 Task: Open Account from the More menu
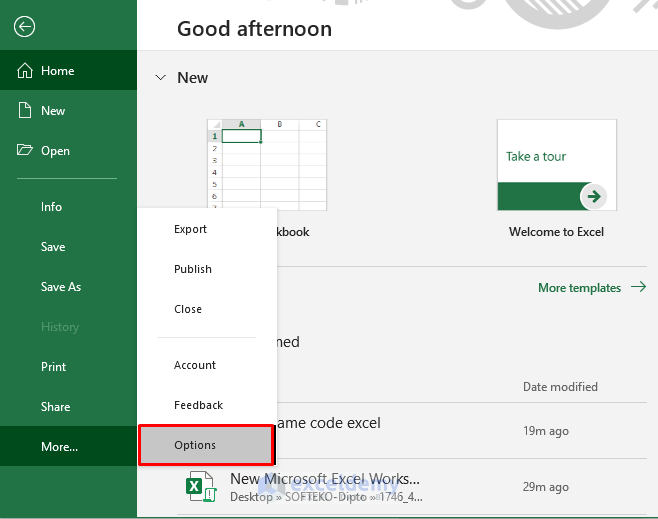coord(207,365)
